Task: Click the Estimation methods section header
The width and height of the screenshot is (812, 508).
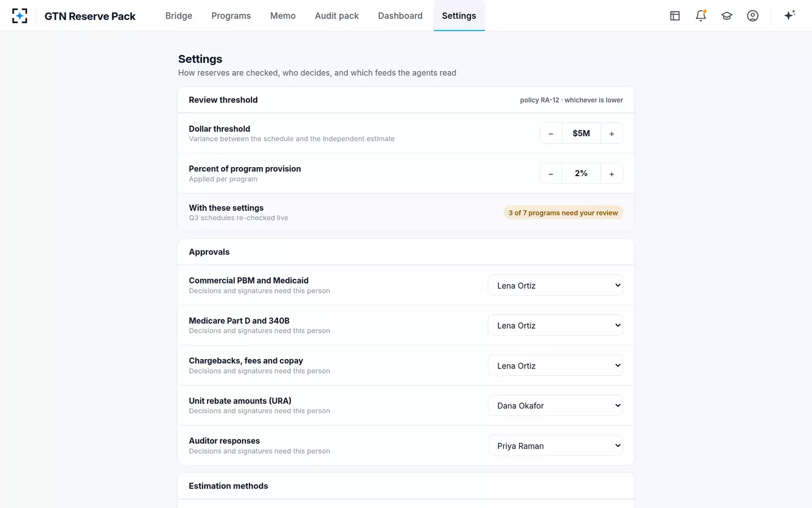Action: point(228,486)
